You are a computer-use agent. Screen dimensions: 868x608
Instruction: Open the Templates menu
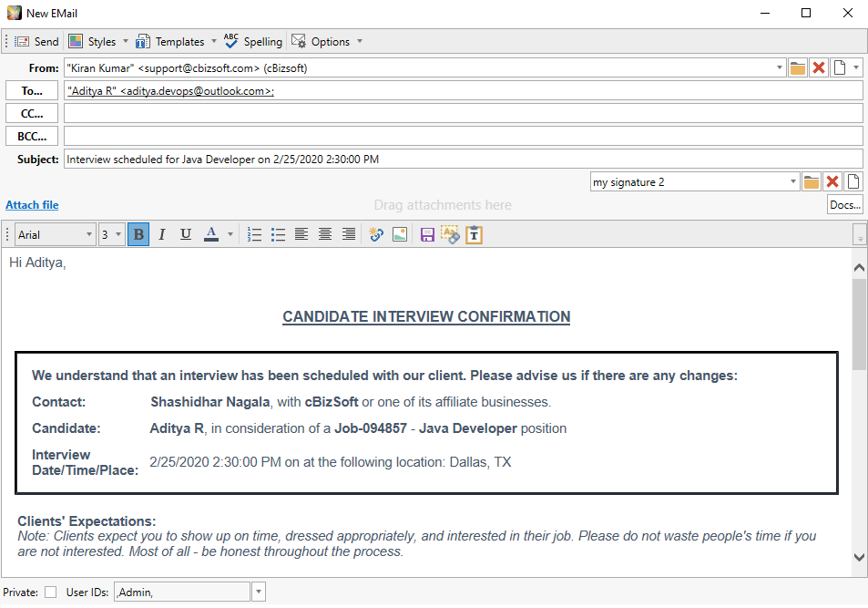170,42
